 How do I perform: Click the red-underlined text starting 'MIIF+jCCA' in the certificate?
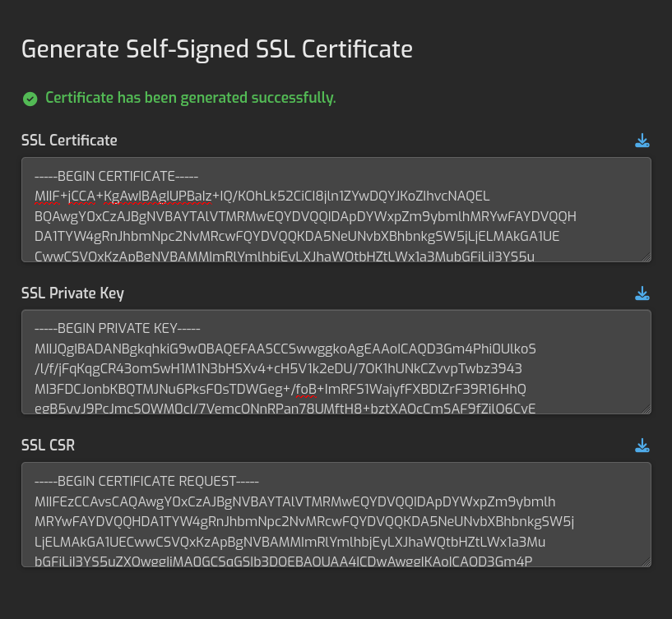click(x=123, y=196)
